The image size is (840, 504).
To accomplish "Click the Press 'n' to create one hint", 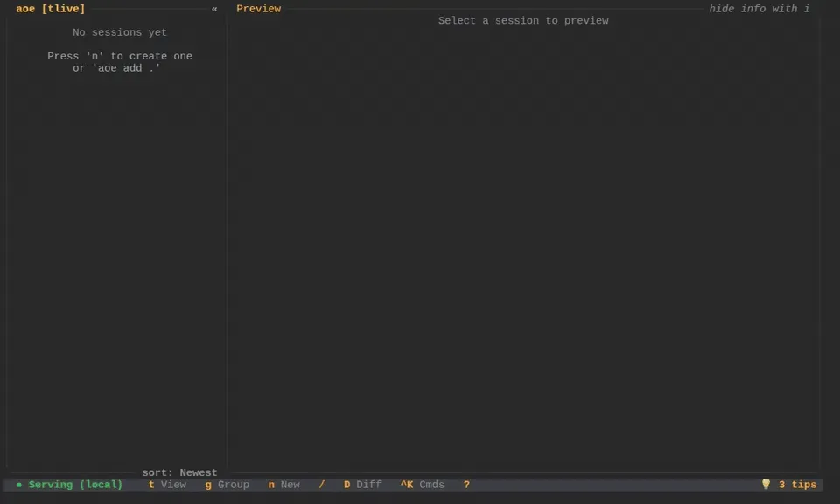I will pyautogui.click(x=120, y=56).
